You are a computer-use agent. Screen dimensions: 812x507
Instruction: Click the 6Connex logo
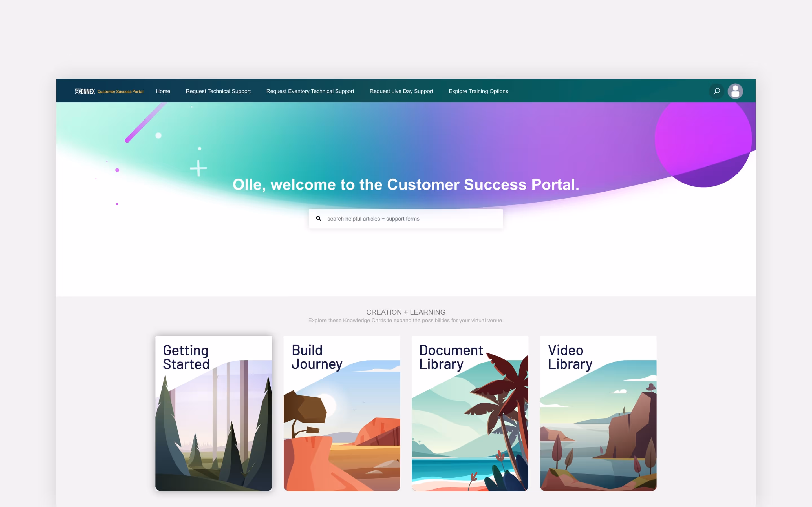[x=85, y=91]
